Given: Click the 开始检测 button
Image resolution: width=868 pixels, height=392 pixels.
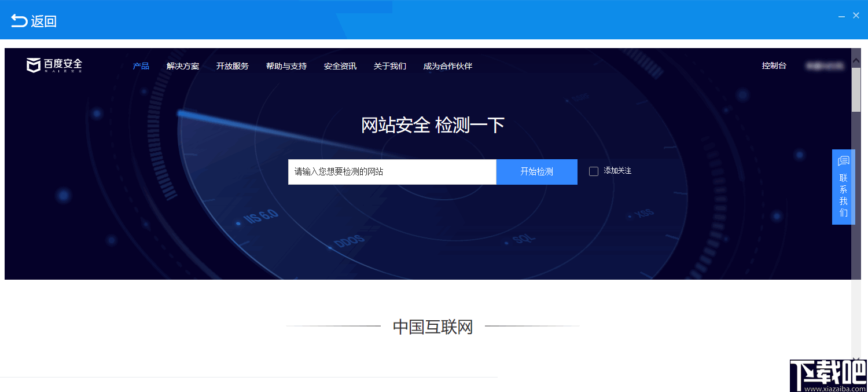Looking at the screenshot, I should click(536, 171).
